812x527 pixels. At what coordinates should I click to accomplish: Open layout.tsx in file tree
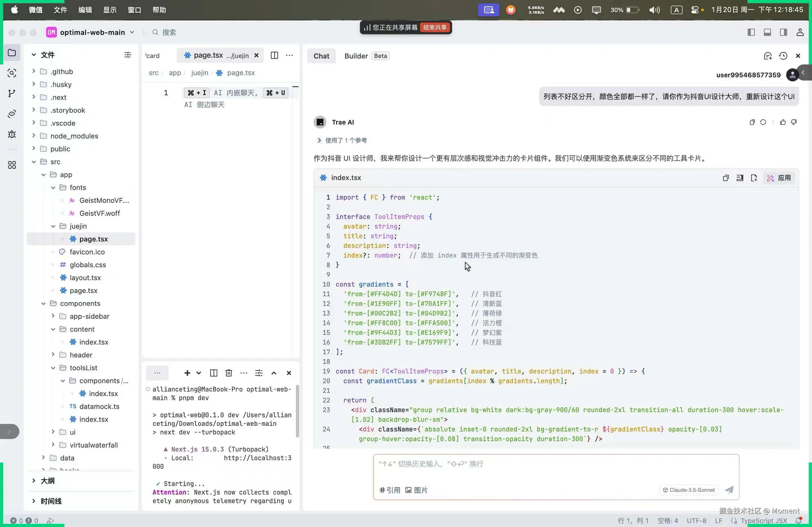pos(85,278)
